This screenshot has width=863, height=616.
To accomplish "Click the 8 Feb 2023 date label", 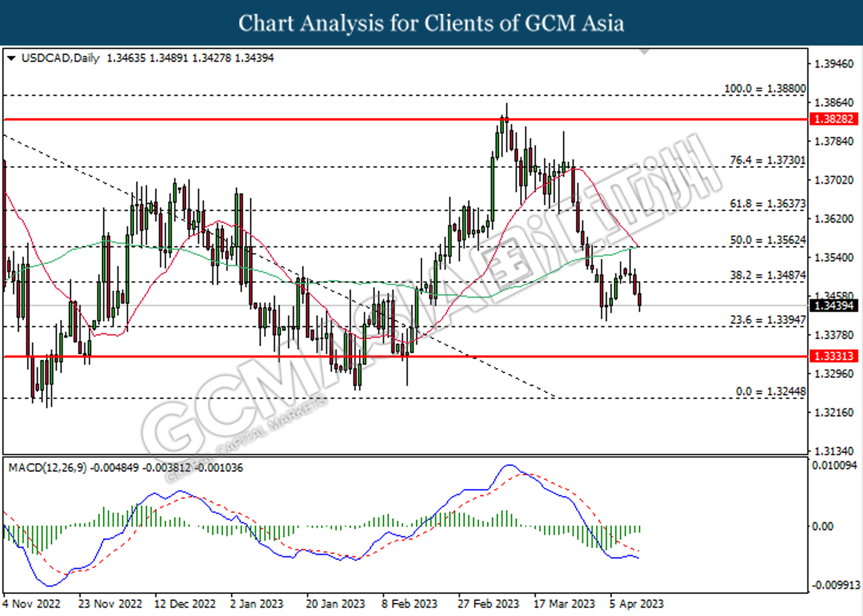I will [410, 604].
